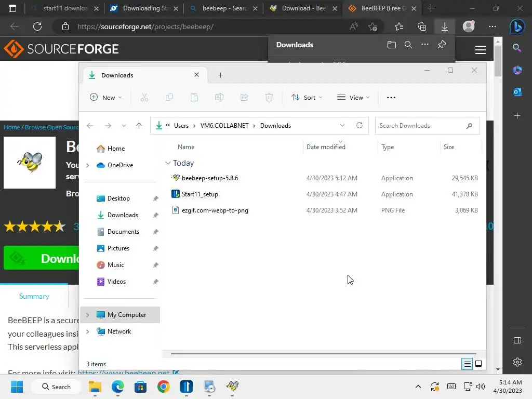This screenshot has width=532, height=399.
Task: Open Edge profile avatar
Action: pos(469,26)
